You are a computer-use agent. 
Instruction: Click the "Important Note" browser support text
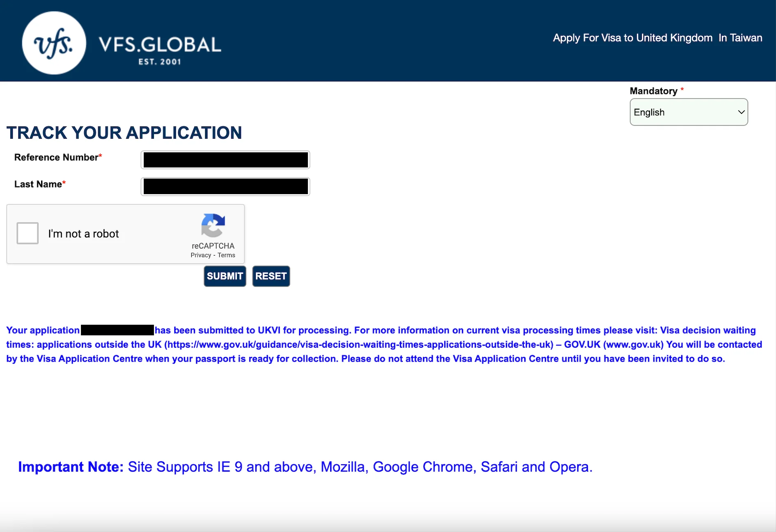(x=305, y=467)
